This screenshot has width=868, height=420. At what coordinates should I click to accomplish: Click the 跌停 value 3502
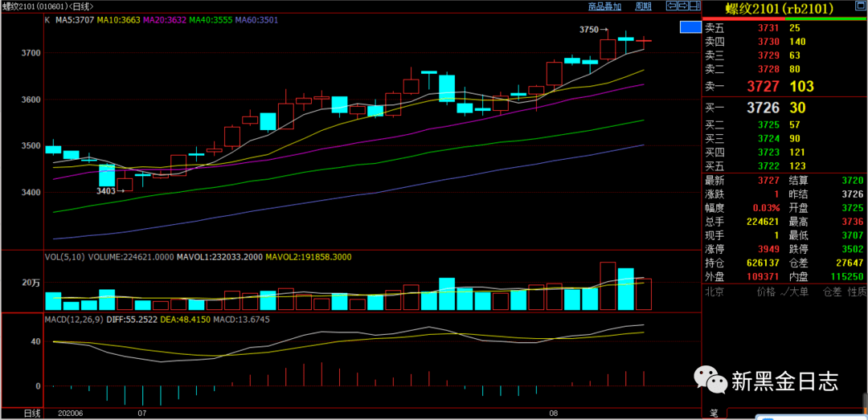coord(851,250)
